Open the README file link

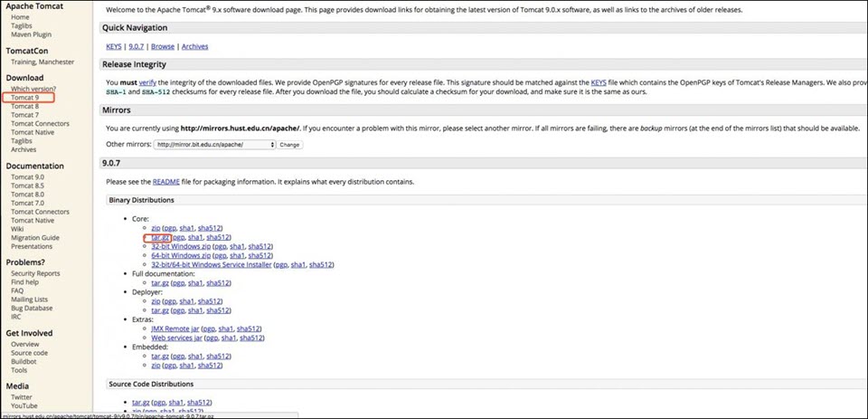point(165,182)
